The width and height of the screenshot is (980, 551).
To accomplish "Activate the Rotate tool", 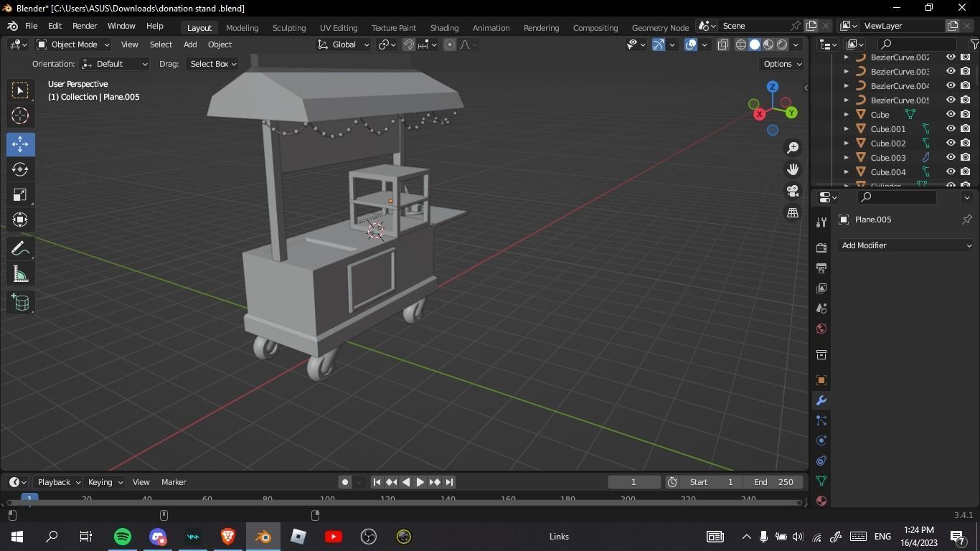I will [19, 169].
